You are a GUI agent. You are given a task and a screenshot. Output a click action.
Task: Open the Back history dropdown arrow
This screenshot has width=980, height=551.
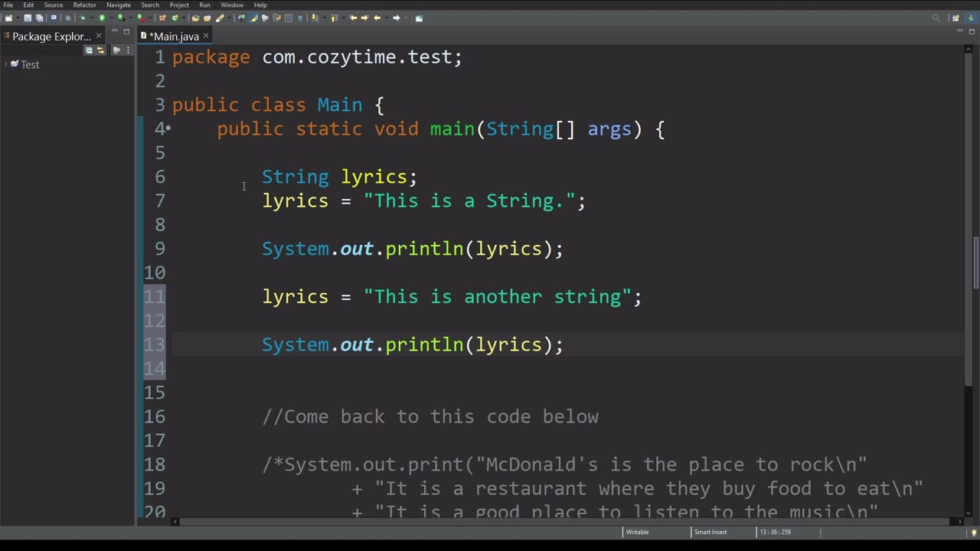coord(386,18)
